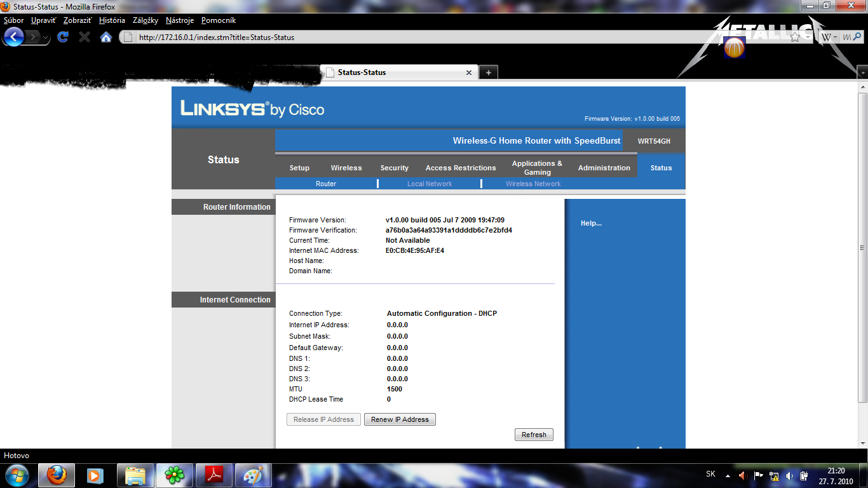Viewport: 868px width, 488px height.
Task: Click the volume speaker tray icon
Action: (789, 475)
